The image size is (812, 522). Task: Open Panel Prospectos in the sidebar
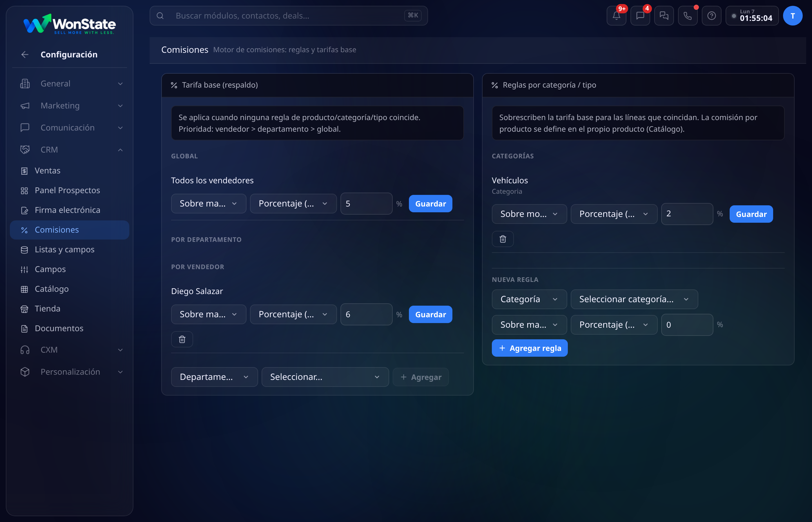click(x=70, y=190)
